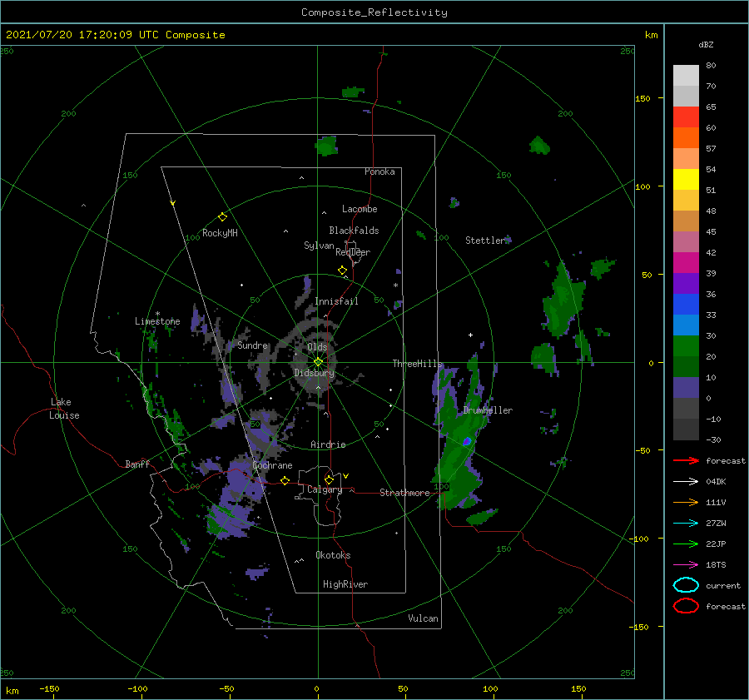Click the Strathmore label
The image size is (749, 700).
404,493
